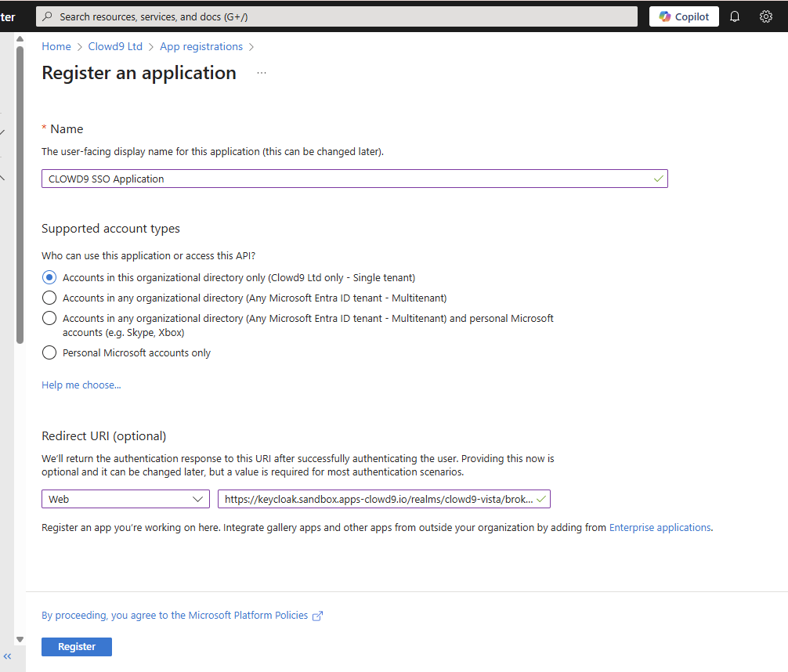Open Microsoft Platform Policies link
Screen dimensions: 788x672
175,615
